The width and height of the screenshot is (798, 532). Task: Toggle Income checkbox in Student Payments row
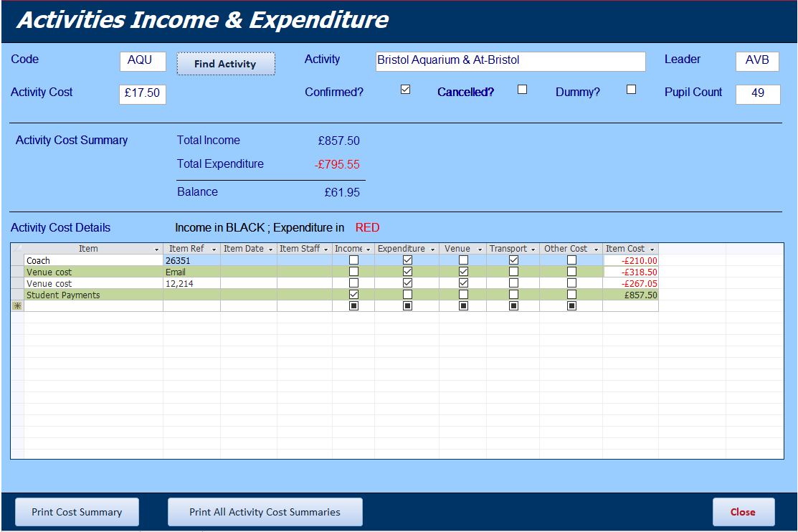point(353,294)
